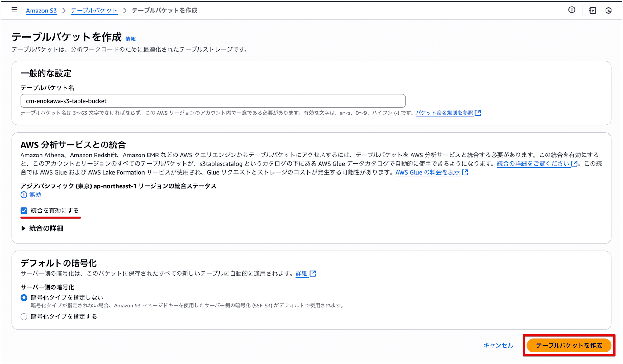Expand the 統合の詳細 section

coord(42,228)
